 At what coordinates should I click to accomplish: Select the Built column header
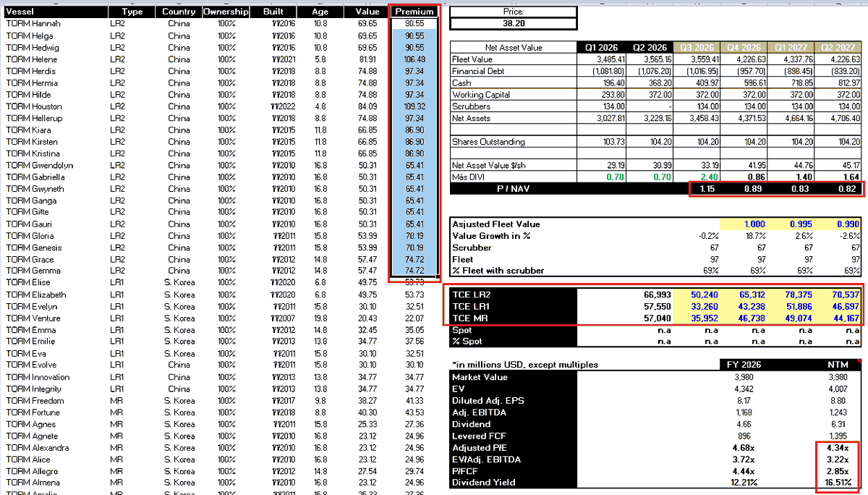pyautogui.click(x=273, y=12)
